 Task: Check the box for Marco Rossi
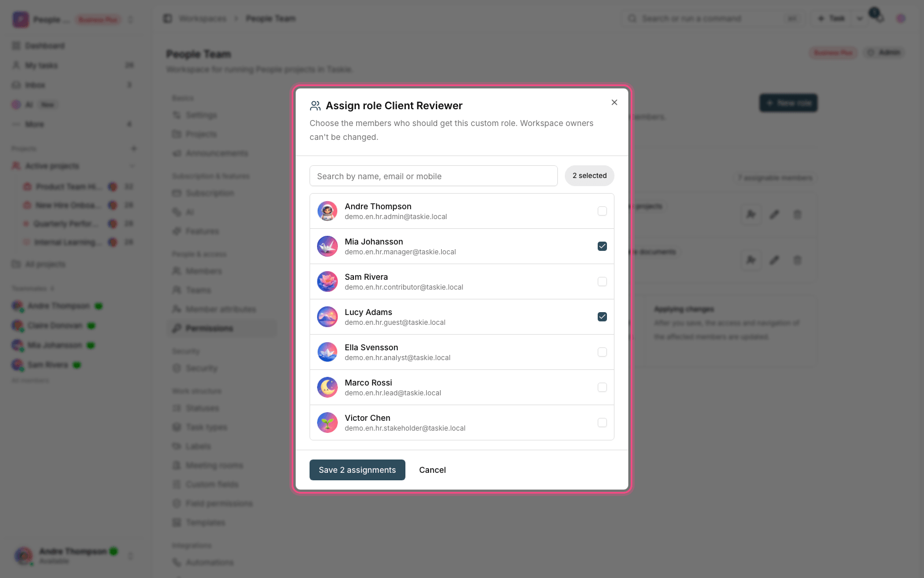pos(602,387)
